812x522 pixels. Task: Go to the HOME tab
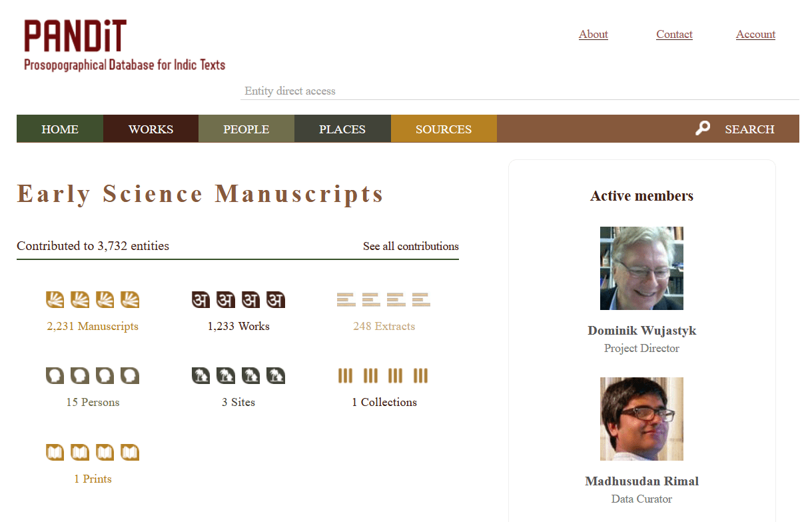59,129
